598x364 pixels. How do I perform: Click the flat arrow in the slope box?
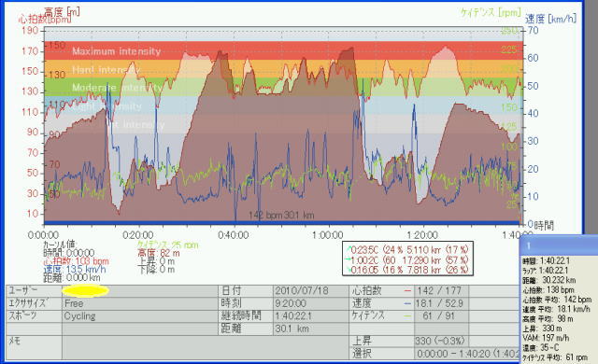(348, 259)
